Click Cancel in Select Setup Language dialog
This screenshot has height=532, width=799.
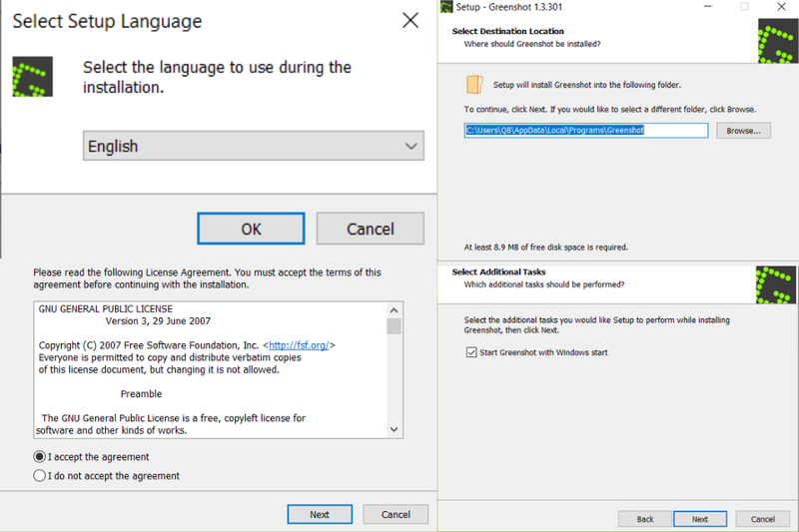click(371, 229)
